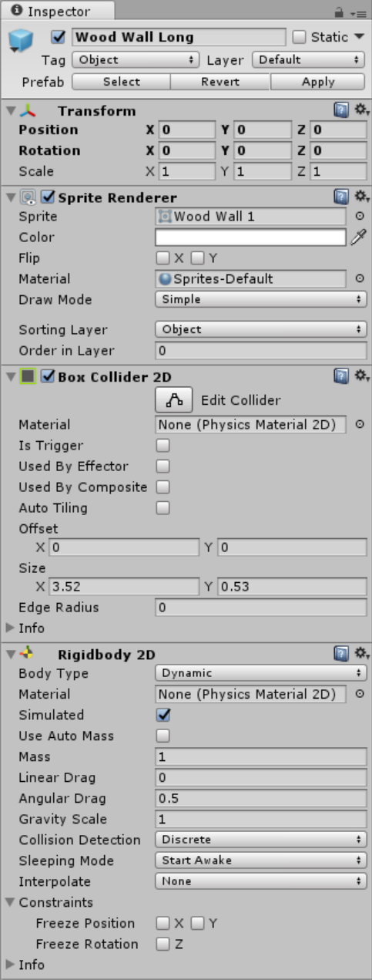Click the Edit Collider icon button
Image resolution: width=372 pixels, height=980 pixels.
(173, 400)
